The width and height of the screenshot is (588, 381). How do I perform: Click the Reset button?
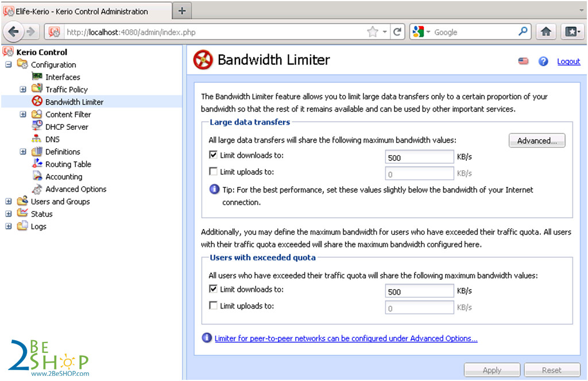pos(552,370)
